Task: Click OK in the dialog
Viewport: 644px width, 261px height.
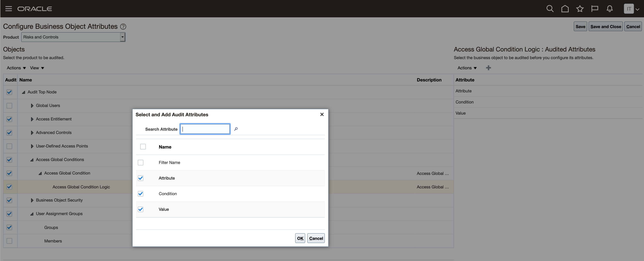Action: [x=300, y=238]
